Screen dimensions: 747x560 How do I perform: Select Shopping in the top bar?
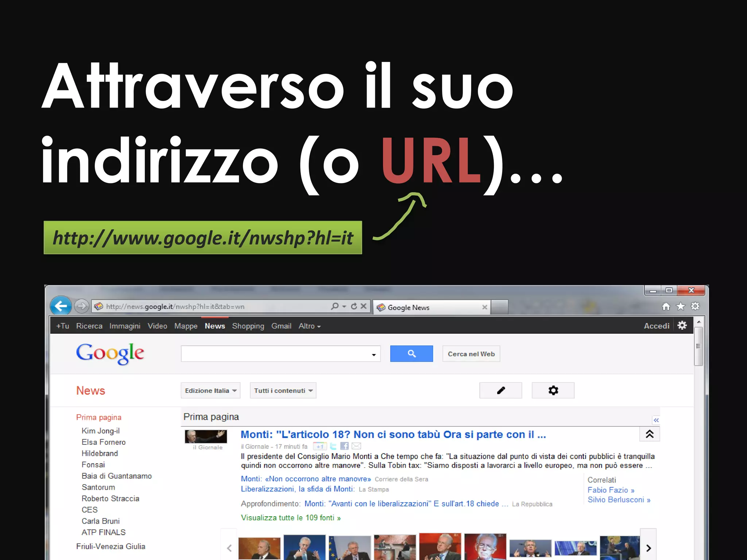[x=248, y=326]
